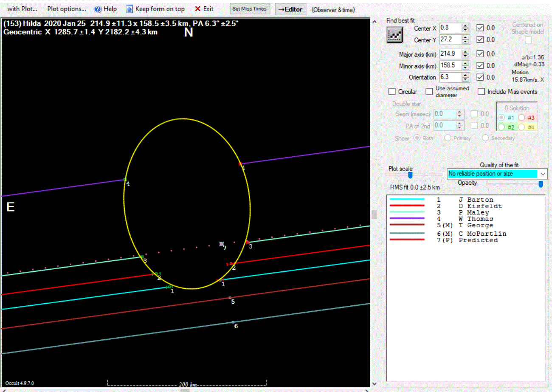Enable Use assumed diameter checkbox
Image resolution: width=552 pixels, height=392 pixels.
[429, 92]
